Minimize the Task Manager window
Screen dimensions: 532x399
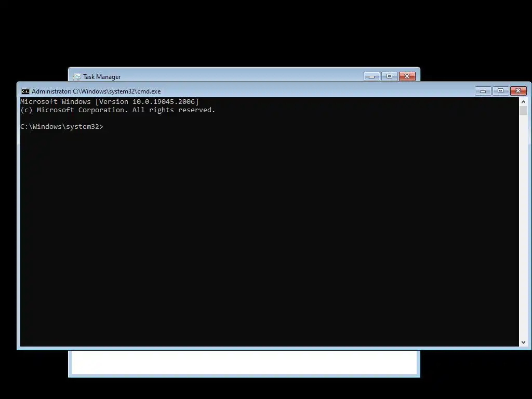371,76
